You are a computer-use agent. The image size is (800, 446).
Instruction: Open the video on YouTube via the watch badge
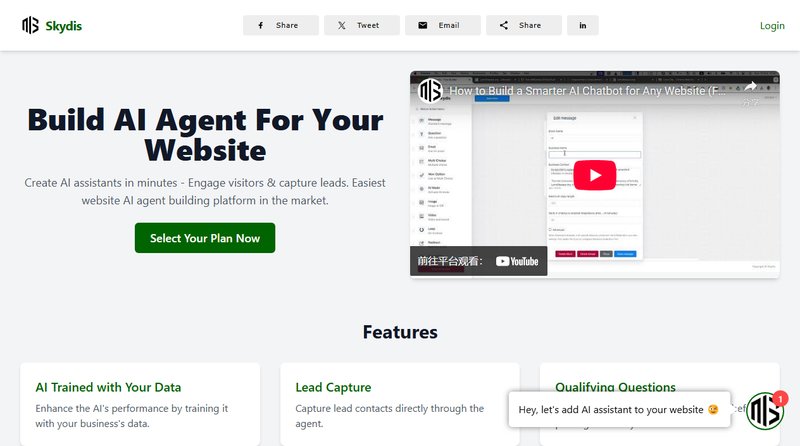[x=478, y=261]
